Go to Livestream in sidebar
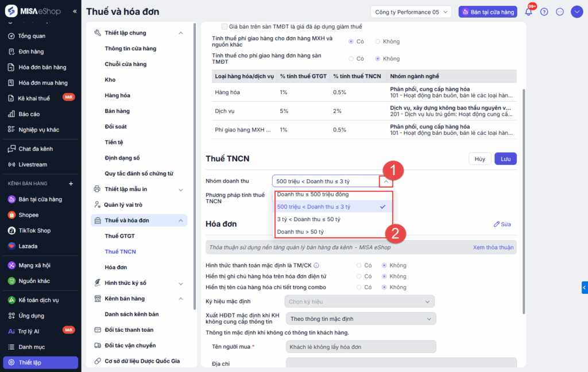The width and height of the screenshot is (588, 372). pos(32,164)
